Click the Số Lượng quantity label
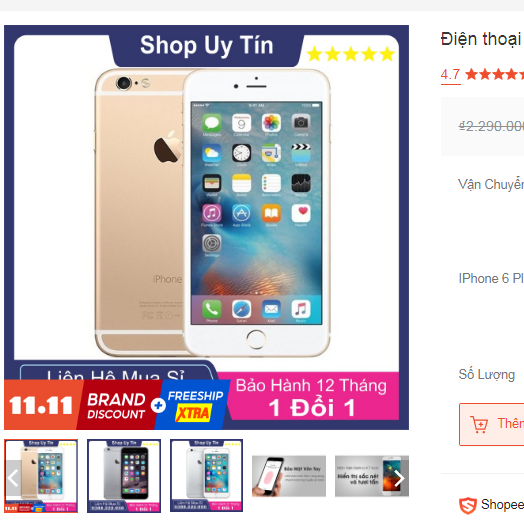This screenshot has width=524, height=524. pyautogui.click(x=487, y=375)
